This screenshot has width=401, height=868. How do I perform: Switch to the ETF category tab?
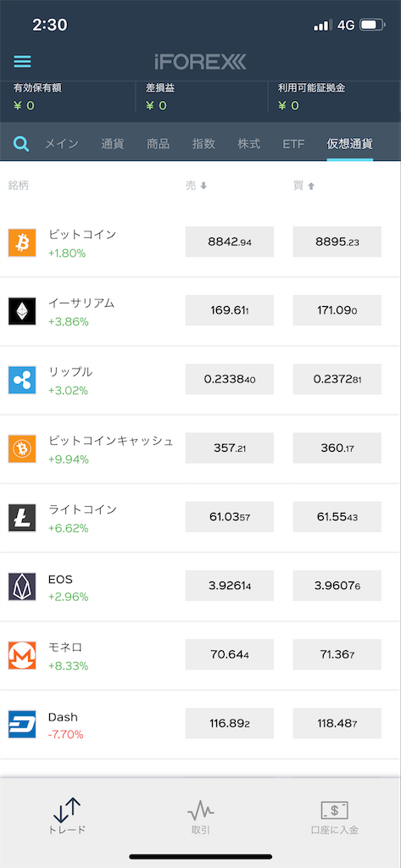[x=293, y=144]
